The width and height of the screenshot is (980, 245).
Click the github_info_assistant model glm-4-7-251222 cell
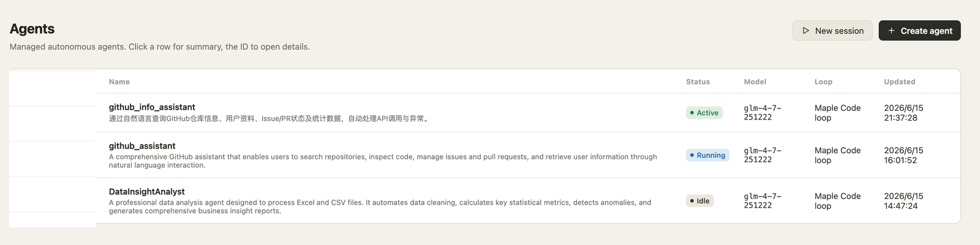point(763,113)
